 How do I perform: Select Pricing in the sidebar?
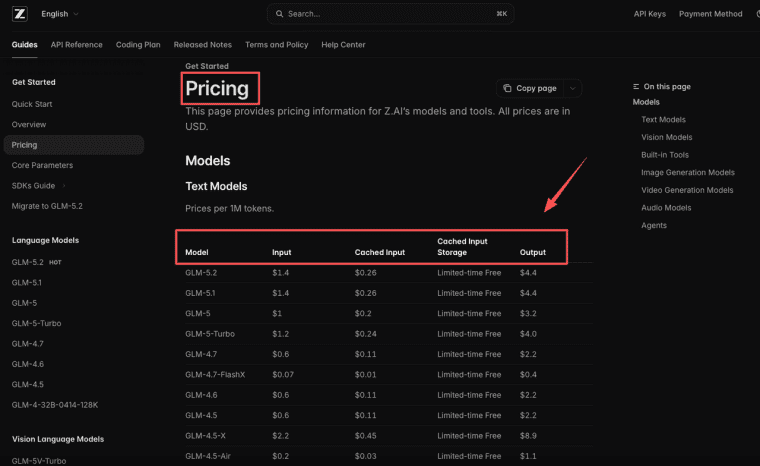tap(74, 145)
